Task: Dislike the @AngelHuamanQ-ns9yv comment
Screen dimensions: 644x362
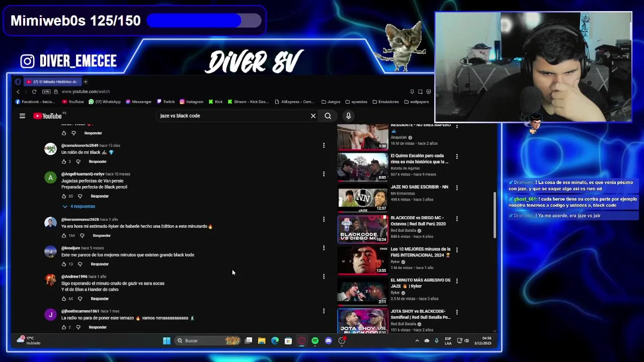Action: coord(79,196)
